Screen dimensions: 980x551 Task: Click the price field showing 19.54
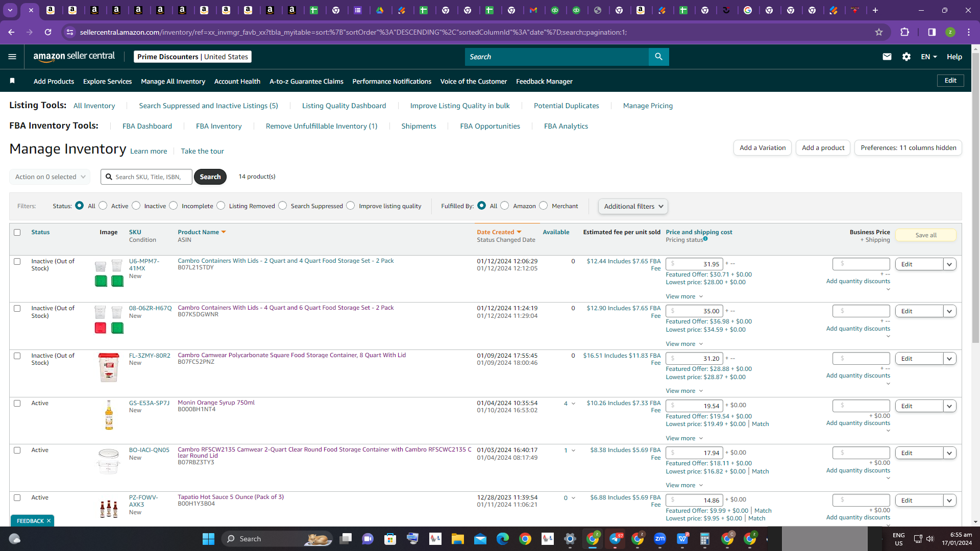pyautogui.click(x=694, y=406)
